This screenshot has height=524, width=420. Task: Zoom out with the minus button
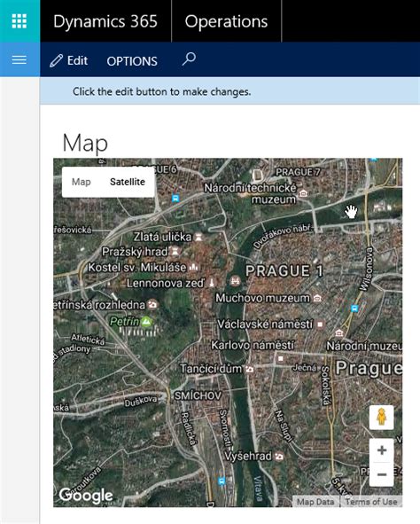pos(382,474)
